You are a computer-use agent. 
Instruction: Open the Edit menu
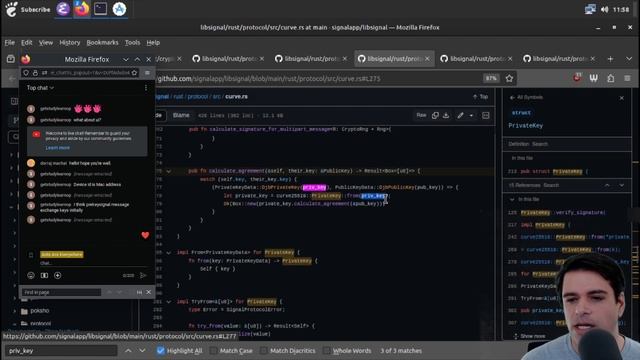27,42
